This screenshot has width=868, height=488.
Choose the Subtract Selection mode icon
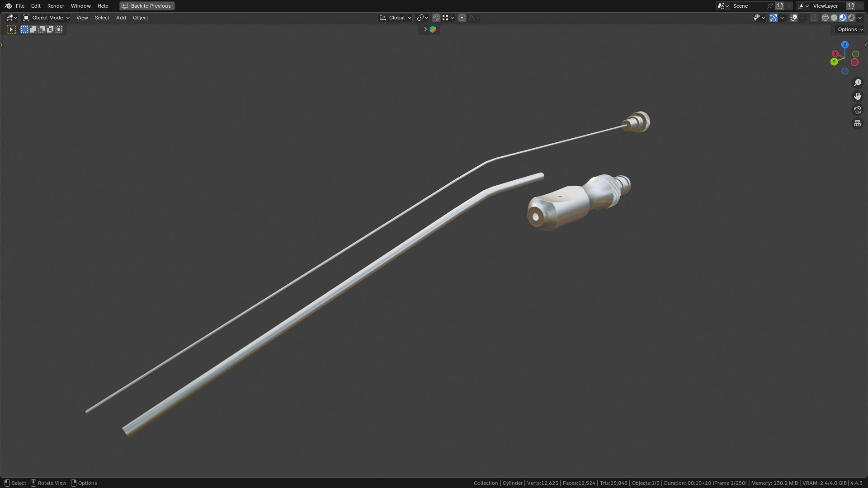click(42, 29)
